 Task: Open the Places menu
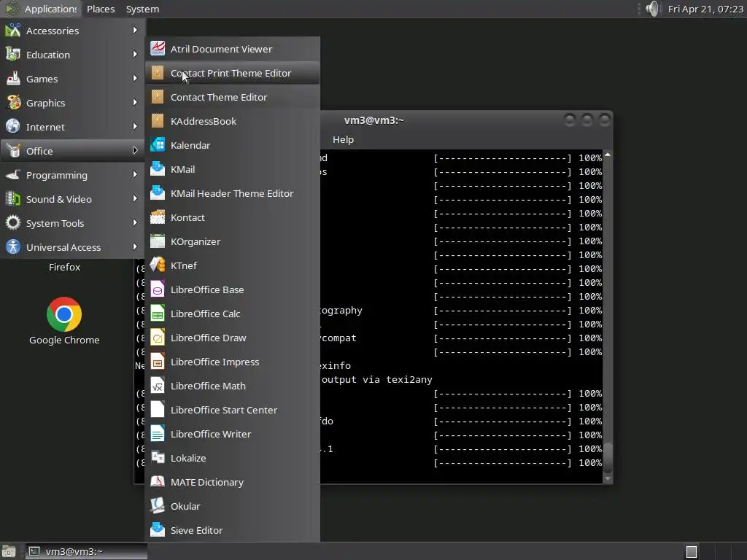(101, 9)
